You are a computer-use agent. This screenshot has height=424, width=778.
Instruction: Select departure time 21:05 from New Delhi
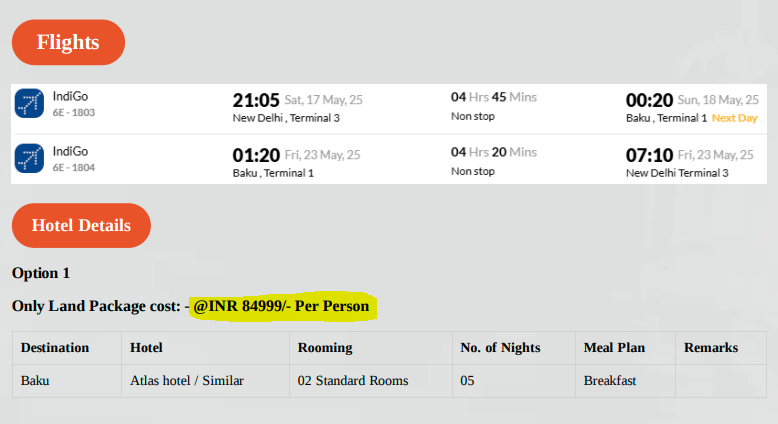pos(256,100)
